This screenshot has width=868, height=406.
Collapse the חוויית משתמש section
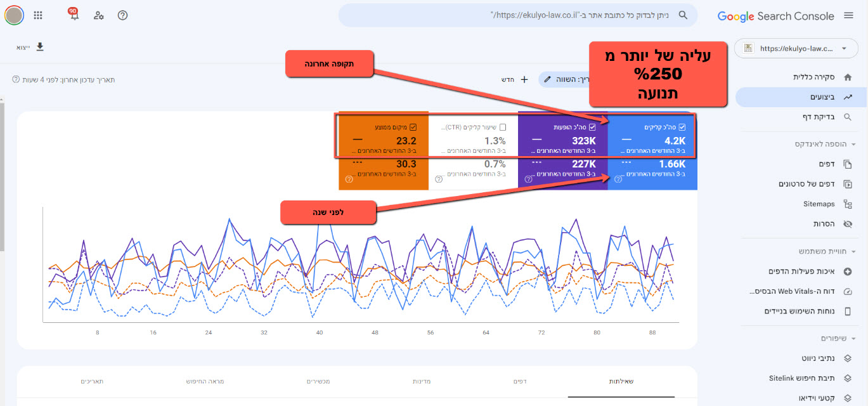coord(853,251)
